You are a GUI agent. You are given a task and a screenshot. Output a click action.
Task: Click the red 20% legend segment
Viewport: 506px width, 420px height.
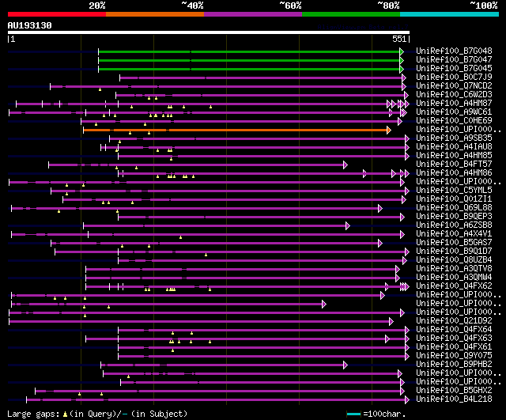click(57, 14)
